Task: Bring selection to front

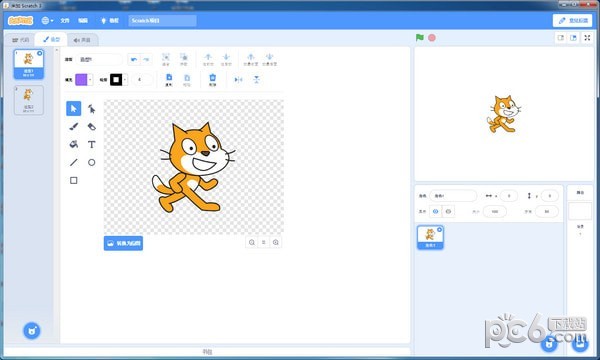Action: click(251, 59)
